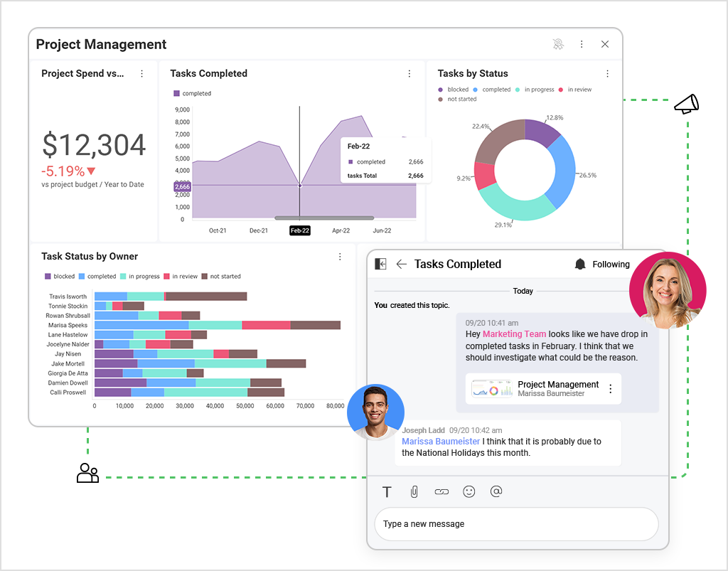Image resolution: width=728 pixels, height=571 pixels.
Task: Mention a user with the @ icon
Action: tap(496, 491)
